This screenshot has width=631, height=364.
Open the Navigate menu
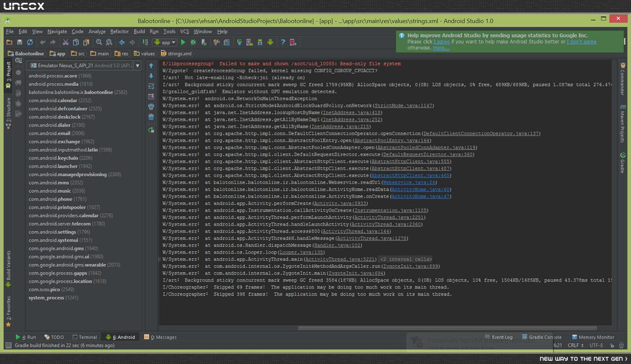click(57, 31)
